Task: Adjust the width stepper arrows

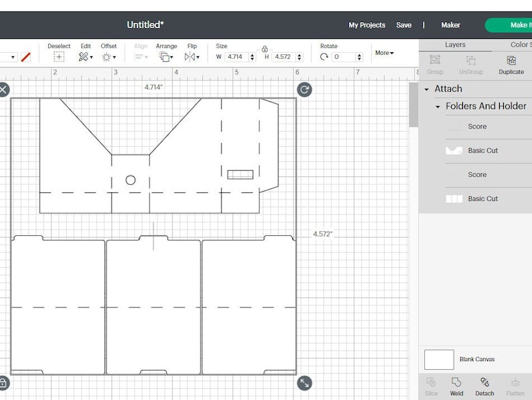Action: tap(252, 57)
